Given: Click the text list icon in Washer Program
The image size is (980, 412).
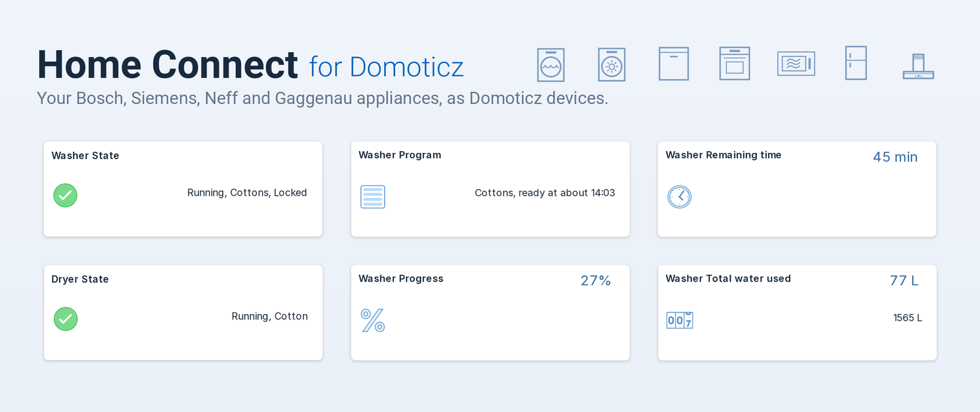Looking at the screenshot, I should 373,197.
